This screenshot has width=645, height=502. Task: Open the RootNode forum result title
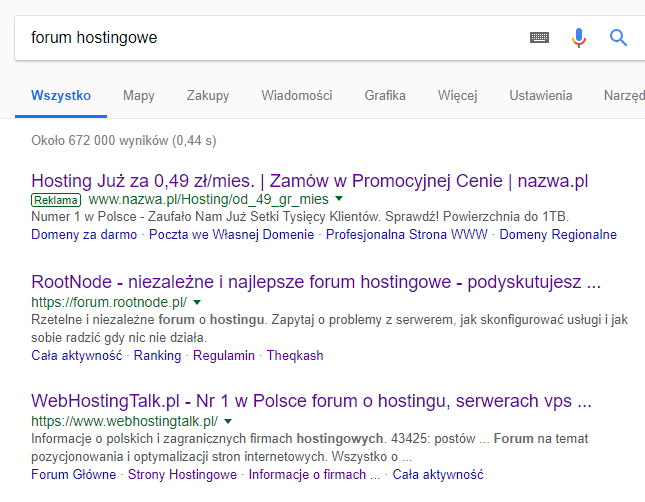(x=316, y=282)
